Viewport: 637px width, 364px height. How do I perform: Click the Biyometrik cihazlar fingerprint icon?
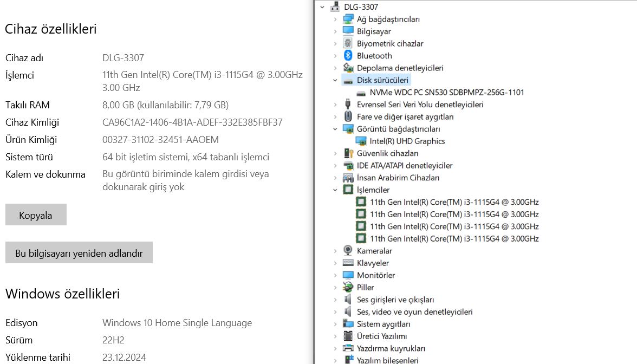(x=348, y=43)
